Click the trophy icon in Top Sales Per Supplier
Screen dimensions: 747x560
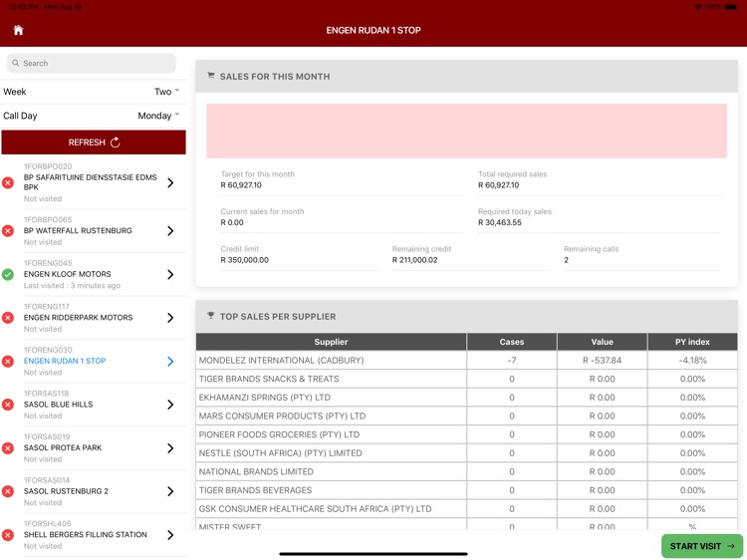click(x=210, y=316)
